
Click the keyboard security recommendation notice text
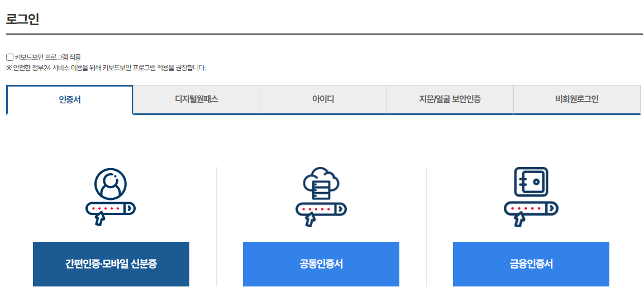point(106,68)
